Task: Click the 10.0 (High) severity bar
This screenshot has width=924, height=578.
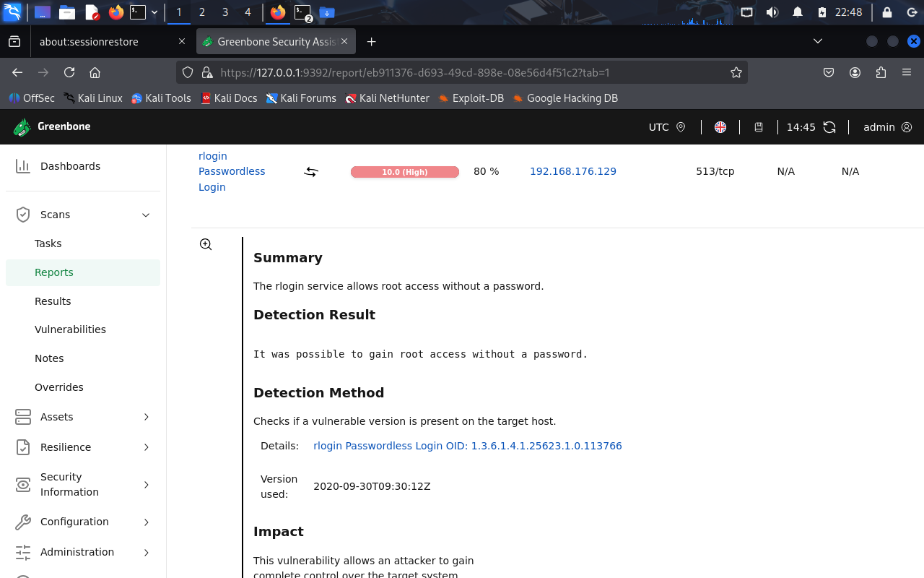Action: (x=405, y=172)
